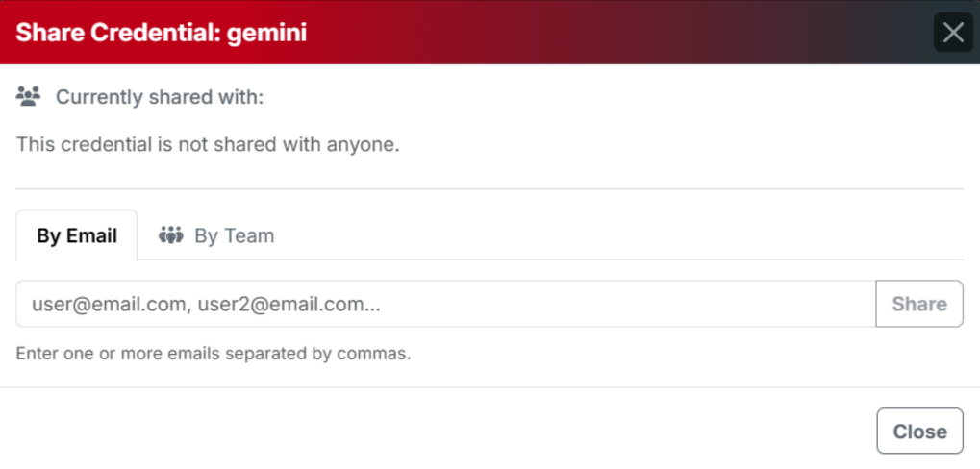Click the team icon on By Team tab

tap(171, 235)
